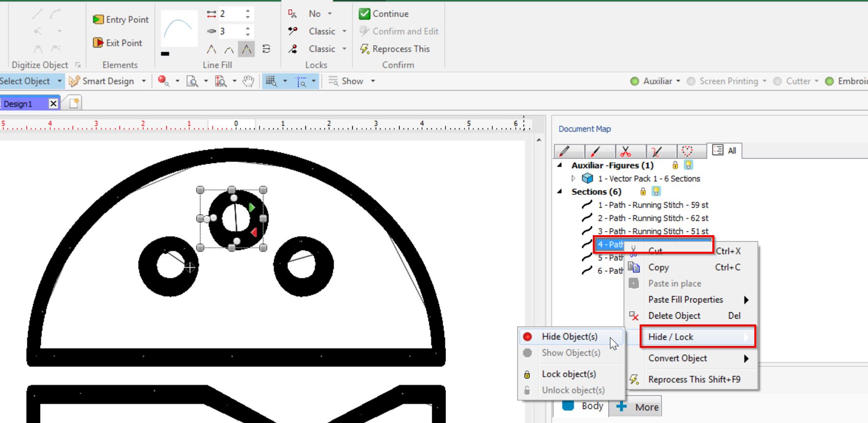This screenshot has height=423, width=868.
Task: Click the Smart Design wand icon
Action: [x=74, y=81]
